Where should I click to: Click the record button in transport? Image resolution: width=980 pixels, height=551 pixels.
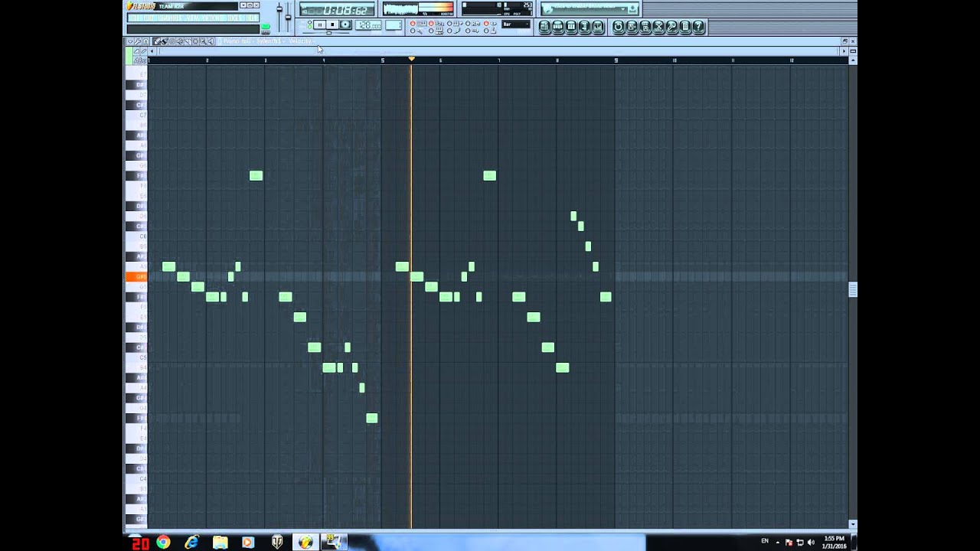[x=345, y=24]
